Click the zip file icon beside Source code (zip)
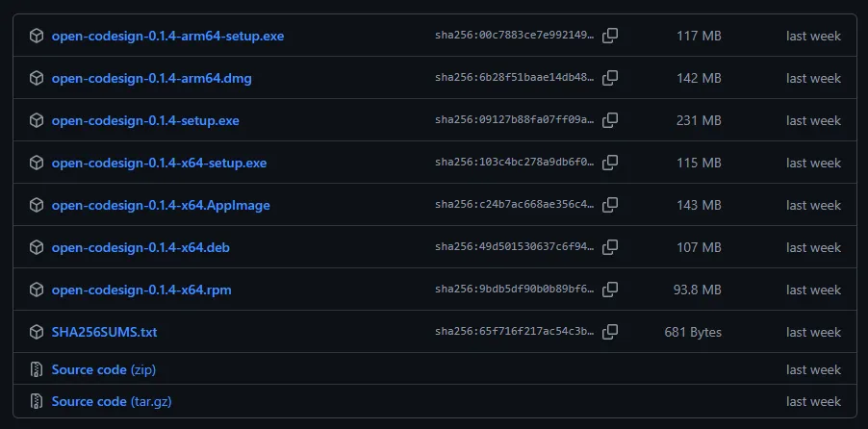The width and height of the screenshot is (868, 429). (x=37, y=369)
